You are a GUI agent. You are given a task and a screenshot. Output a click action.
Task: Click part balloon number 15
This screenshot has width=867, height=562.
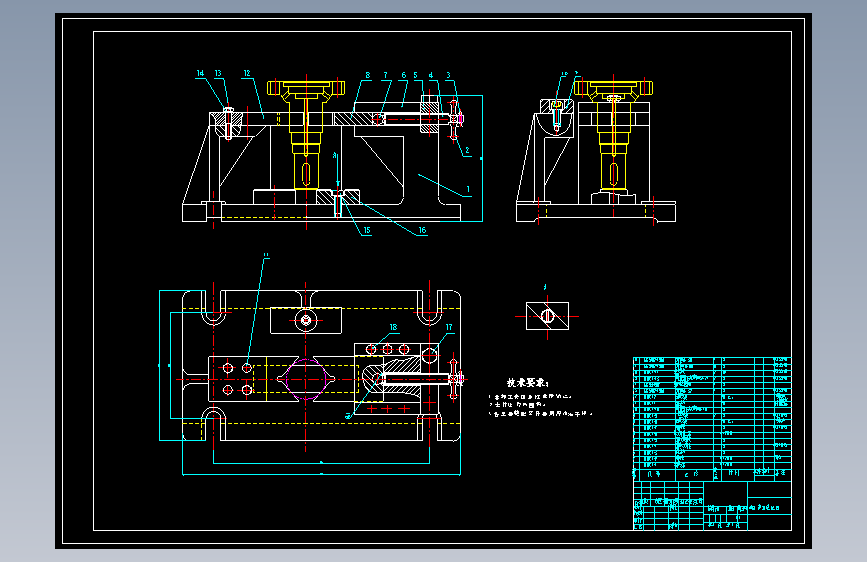(x=367, y=230)
